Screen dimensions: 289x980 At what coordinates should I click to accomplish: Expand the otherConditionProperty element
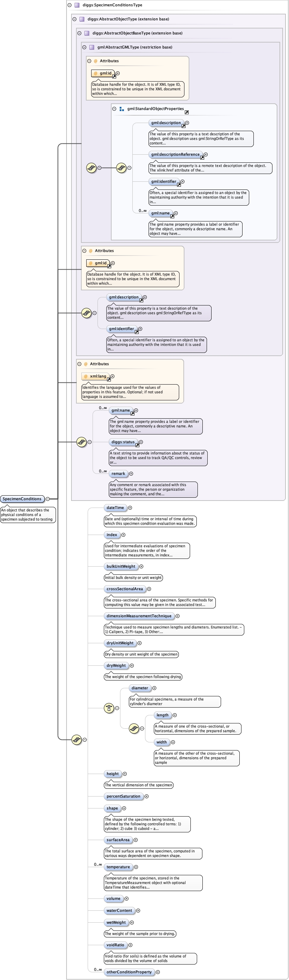point(158,972)
